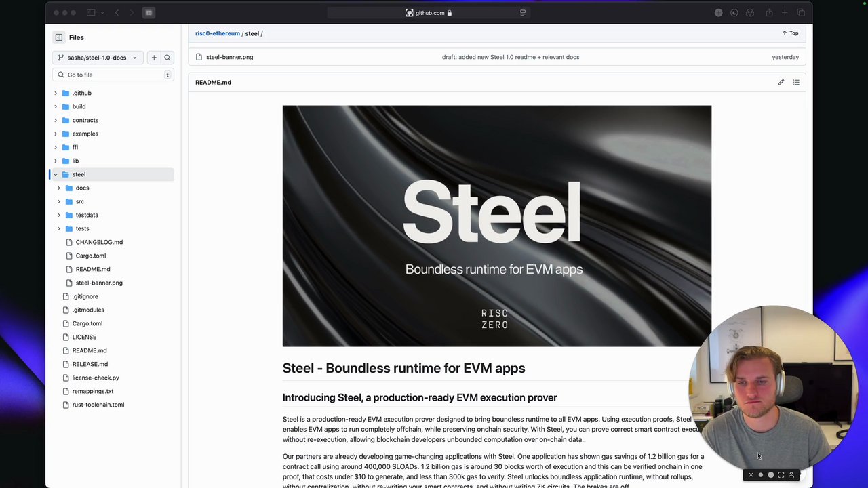This screenshot has height=488, width=868.
Task: Click the github.com address bar
Action: [x=429, y=12]
